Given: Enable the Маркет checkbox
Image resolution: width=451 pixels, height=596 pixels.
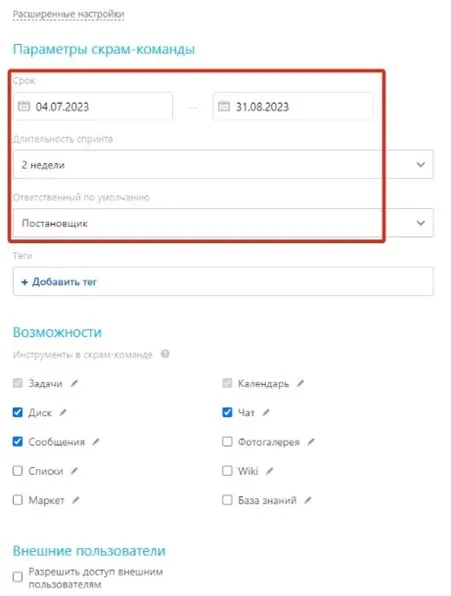Looking at the screenshot, I should pyautogui.click(x=17, y=499).
